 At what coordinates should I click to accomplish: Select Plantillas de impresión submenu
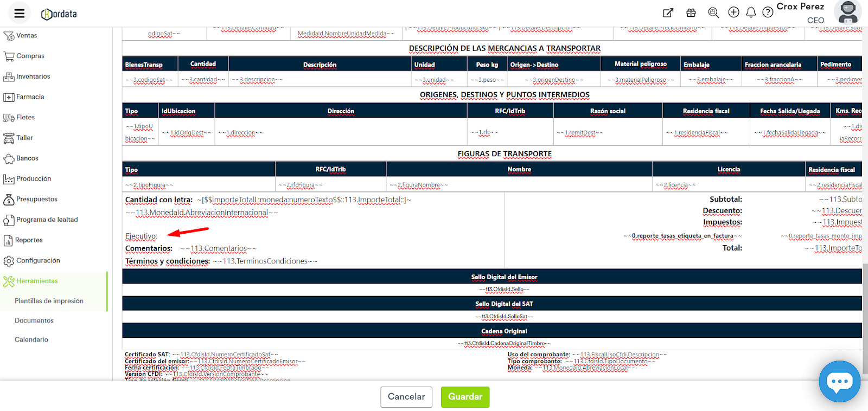[49, 301]
